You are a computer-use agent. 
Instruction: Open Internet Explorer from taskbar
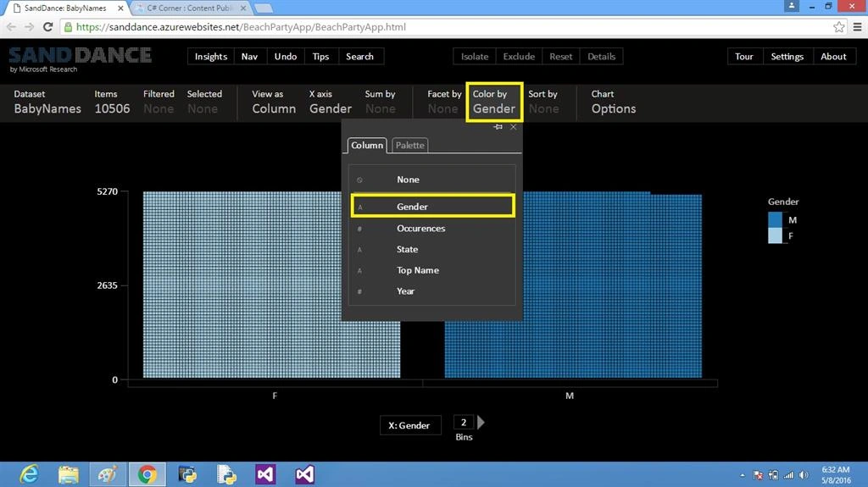point(29,474)
